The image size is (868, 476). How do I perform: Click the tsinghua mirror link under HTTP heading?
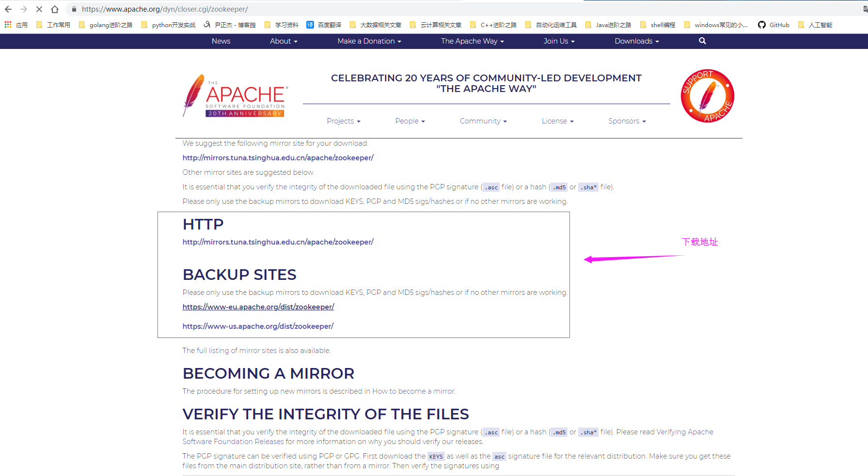pos(278,242)
